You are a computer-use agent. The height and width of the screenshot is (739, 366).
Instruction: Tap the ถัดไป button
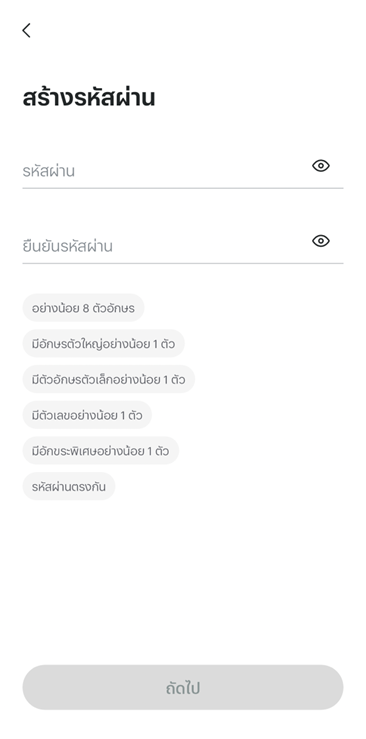[183, 687]
